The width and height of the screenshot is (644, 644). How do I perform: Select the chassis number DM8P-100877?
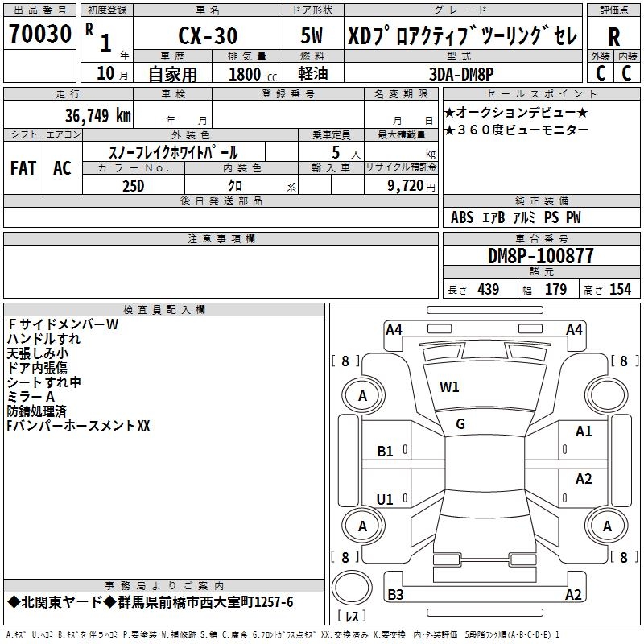[x=540, y=256]
